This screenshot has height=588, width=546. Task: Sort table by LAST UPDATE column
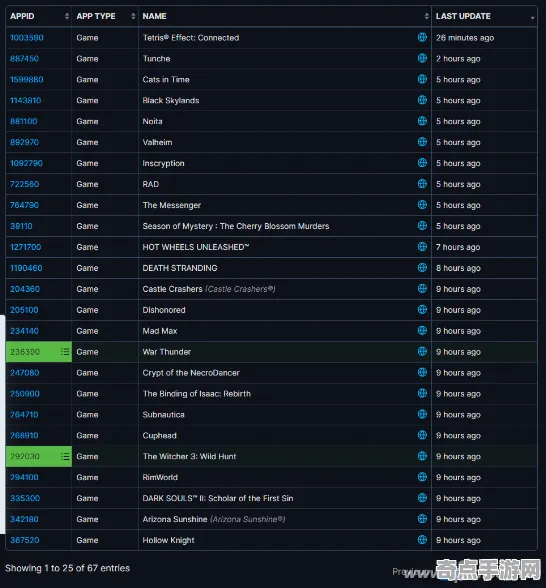click(x=484, y=16)
